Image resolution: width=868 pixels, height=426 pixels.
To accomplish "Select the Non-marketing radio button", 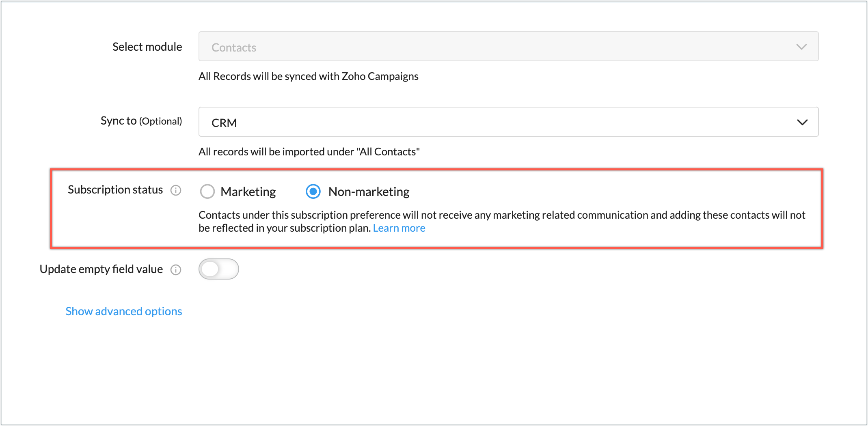I will pyautogui.click(x=313, y=191).
